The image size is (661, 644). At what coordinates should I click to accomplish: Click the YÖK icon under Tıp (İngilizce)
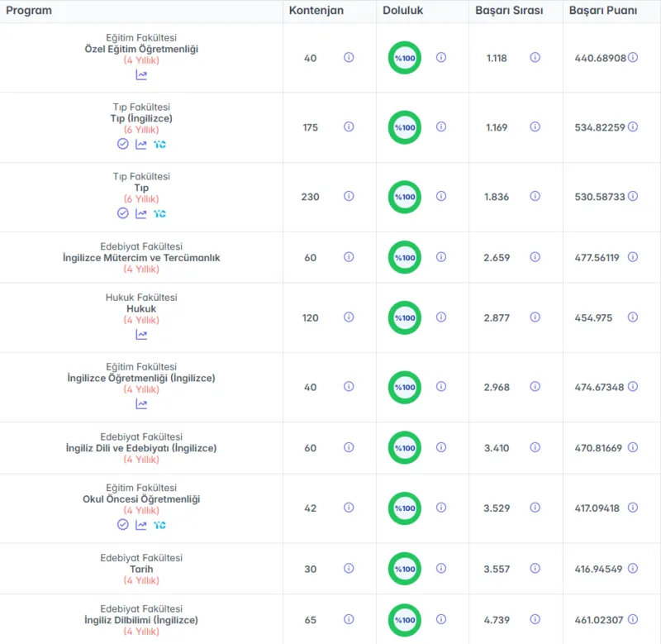click(x=159, y=144)
